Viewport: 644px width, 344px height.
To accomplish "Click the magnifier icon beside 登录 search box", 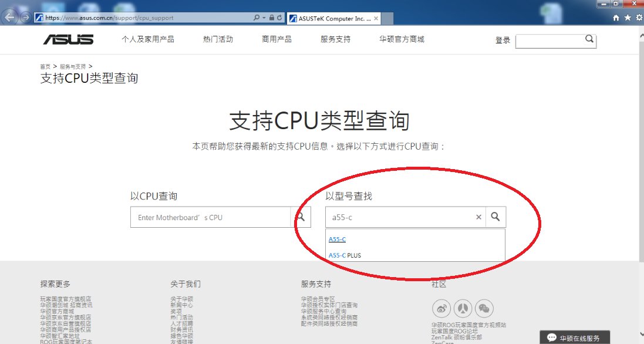I will pyautogui.click(x=589, y=39).
